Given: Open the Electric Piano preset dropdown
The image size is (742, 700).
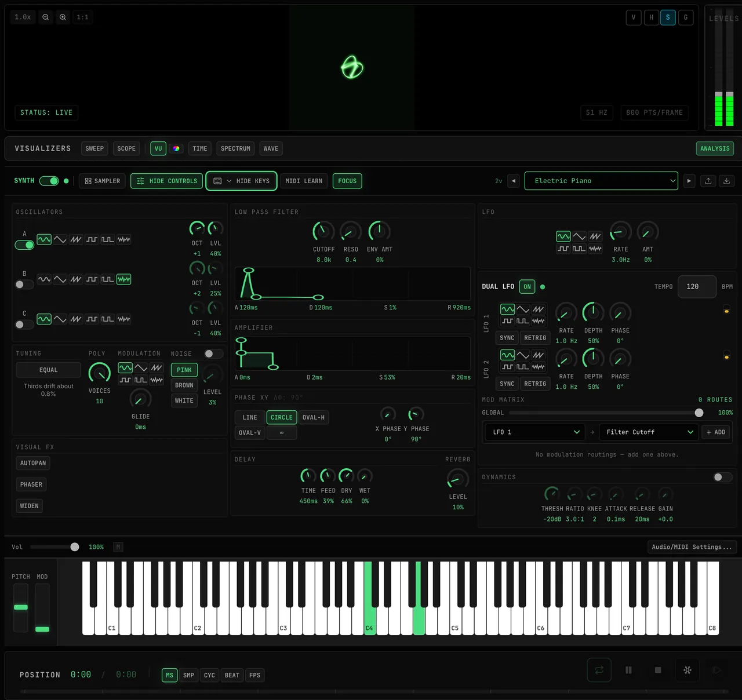Looking at the screenshot, I should pos(601,181).
